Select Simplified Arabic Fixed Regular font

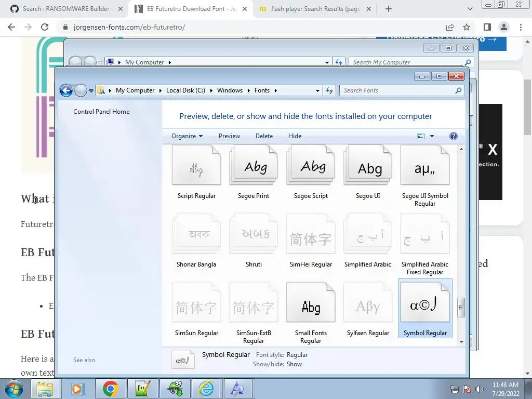[425, 234]
